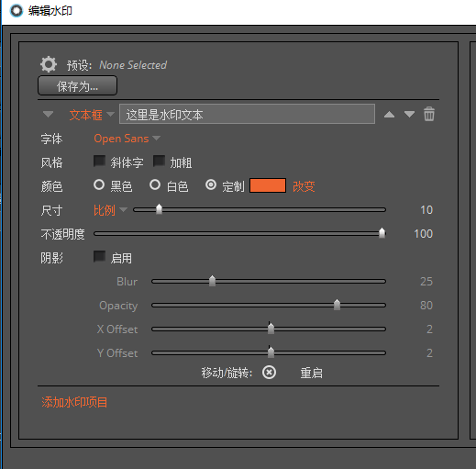Screen dimensions: 476x469
Task: Move watermark item up with arrow
Action: [389, 115]
